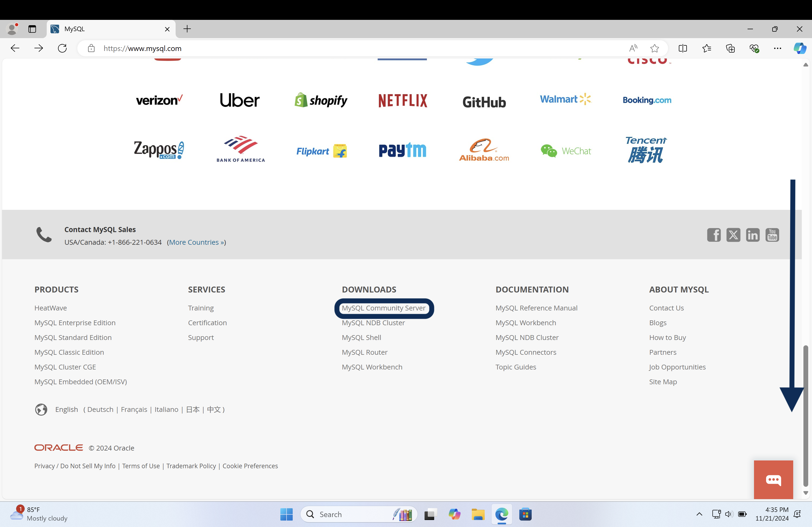This screenshot has width=812, height=527.
Task: Open Collections icon in toolbar
Action: click(x=730, y=48)
